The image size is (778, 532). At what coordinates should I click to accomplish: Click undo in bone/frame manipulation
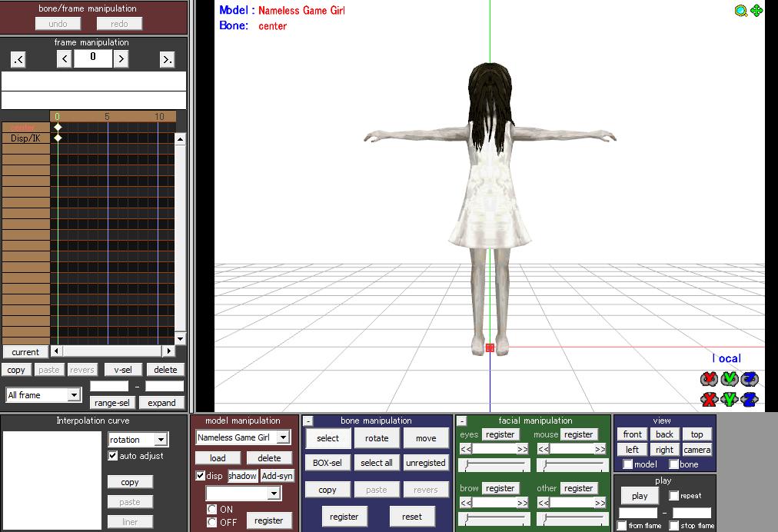pyautogui.click(x=57, y=23)
